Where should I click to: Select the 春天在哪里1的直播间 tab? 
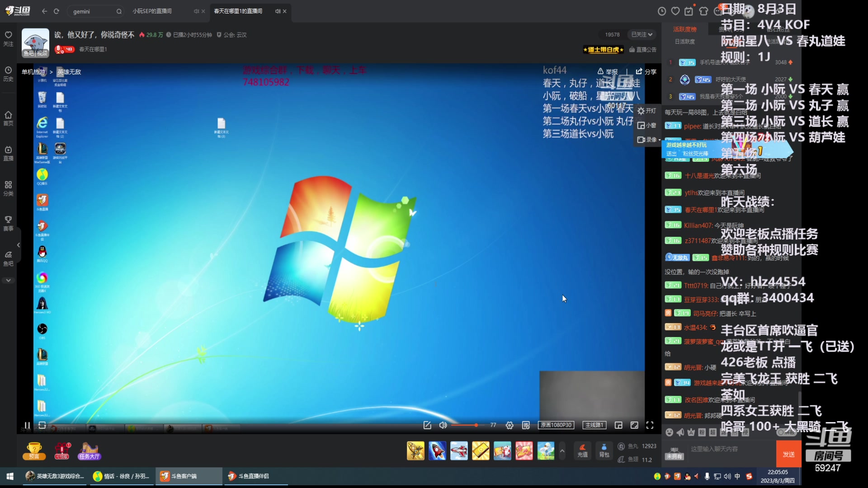tap(238, 11)
